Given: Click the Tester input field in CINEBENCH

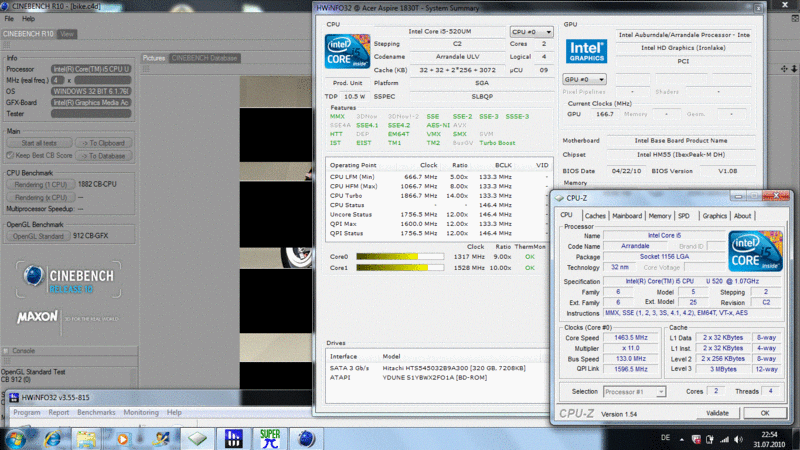Looking at the screenshot, I should (91, 113).
